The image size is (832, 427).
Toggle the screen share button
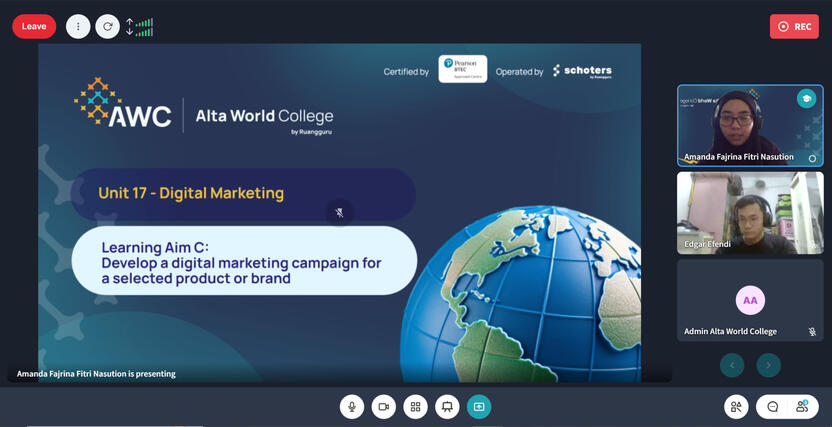click(479, 407)
